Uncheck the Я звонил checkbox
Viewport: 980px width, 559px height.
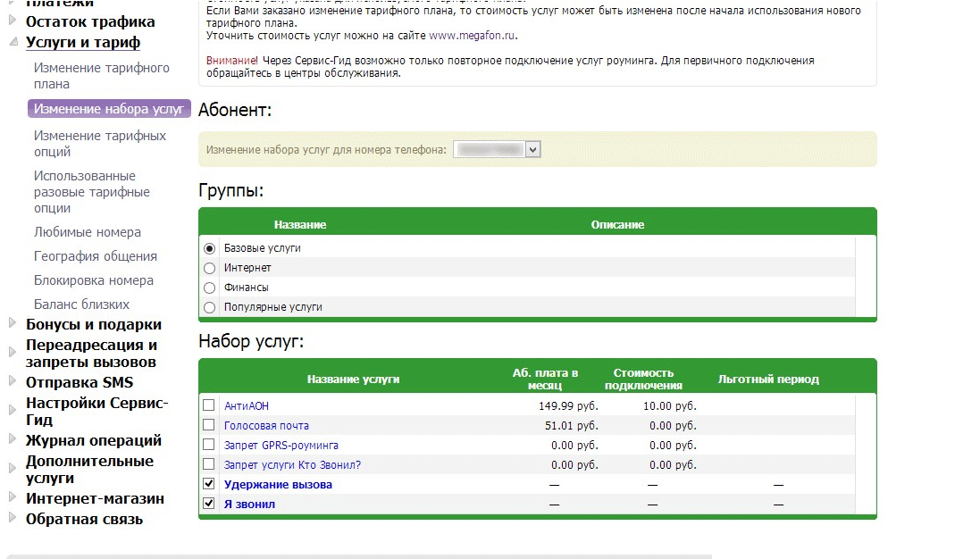point(209,503)
